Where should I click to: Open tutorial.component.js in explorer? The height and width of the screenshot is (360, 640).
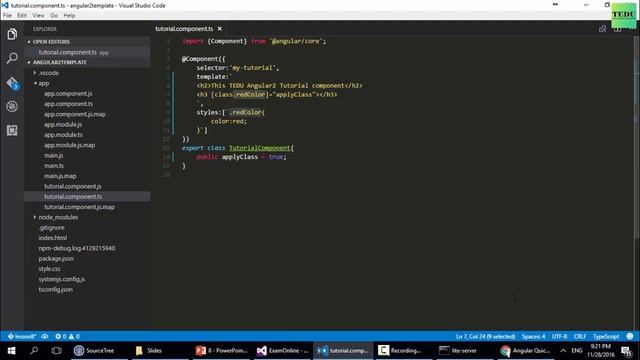coord(73,186)
